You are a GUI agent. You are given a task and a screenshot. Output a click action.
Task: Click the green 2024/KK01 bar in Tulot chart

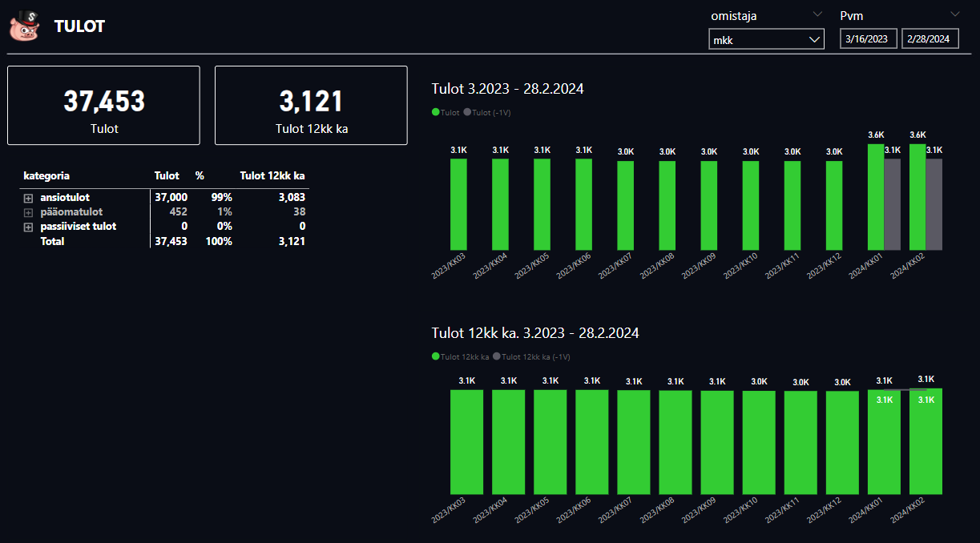(876, 197)
